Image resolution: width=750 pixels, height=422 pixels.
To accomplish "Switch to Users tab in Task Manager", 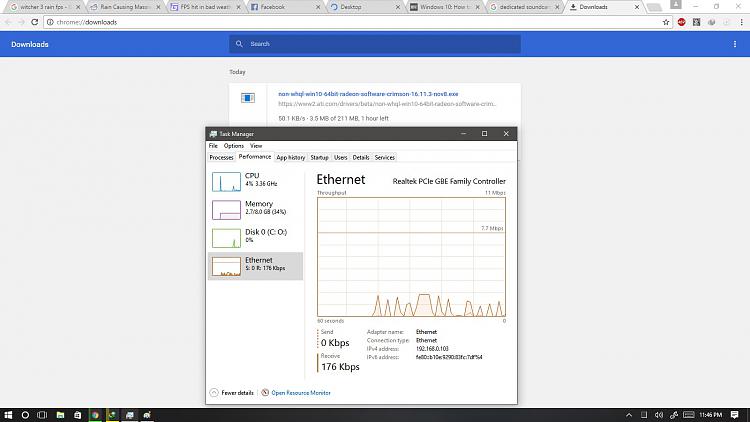I will click(341, 157).
